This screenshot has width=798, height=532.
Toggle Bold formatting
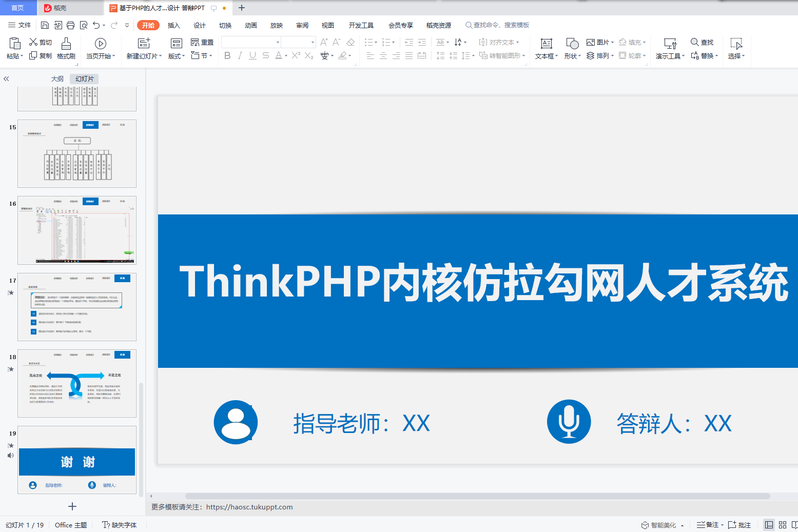coord(227,55)
